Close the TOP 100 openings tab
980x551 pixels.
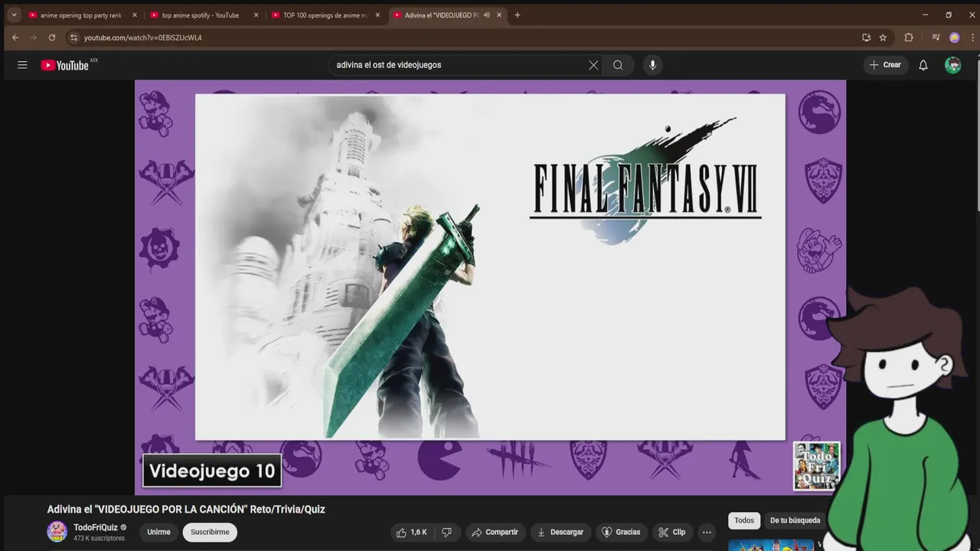tap(377, 15)
